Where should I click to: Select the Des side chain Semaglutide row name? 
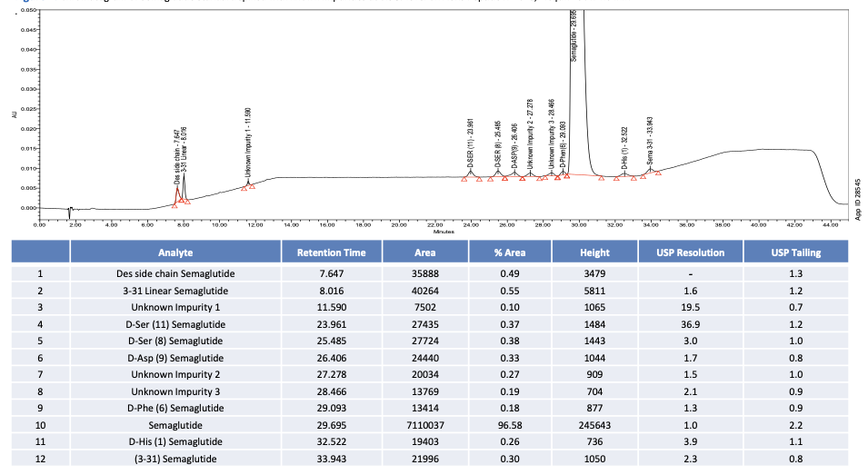point(175,273)
